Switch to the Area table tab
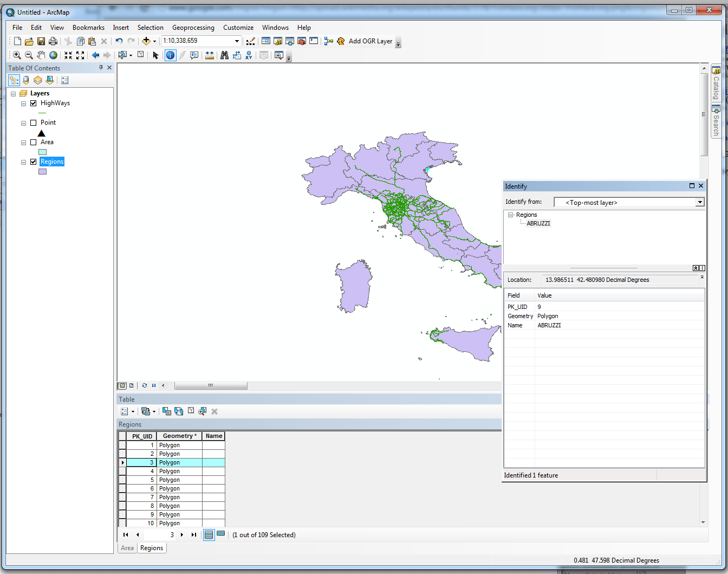 127,548
